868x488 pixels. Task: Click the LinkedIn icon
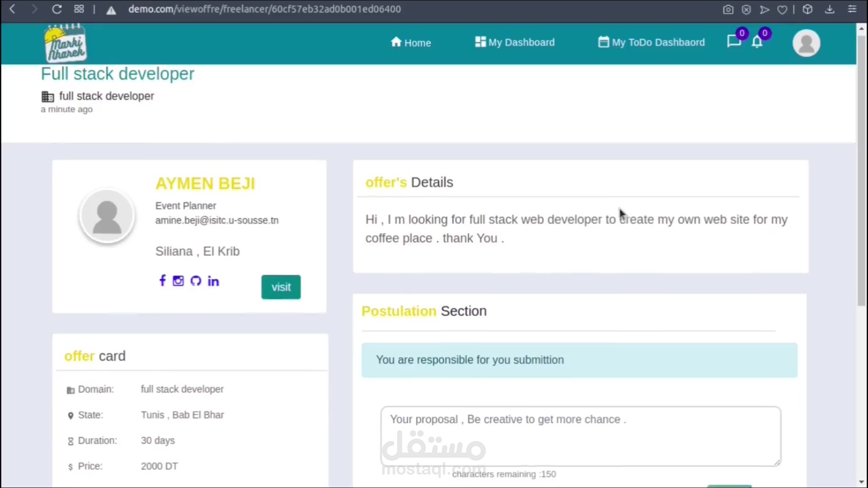pos(213,282)
